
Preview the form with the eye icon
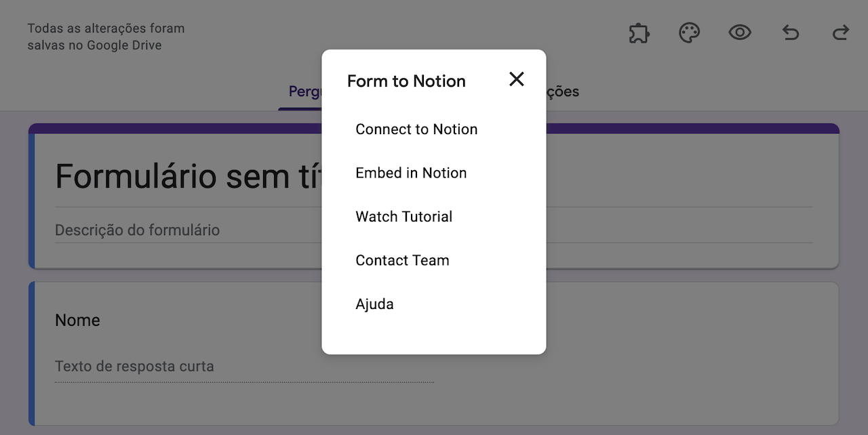tap(740, 33)
